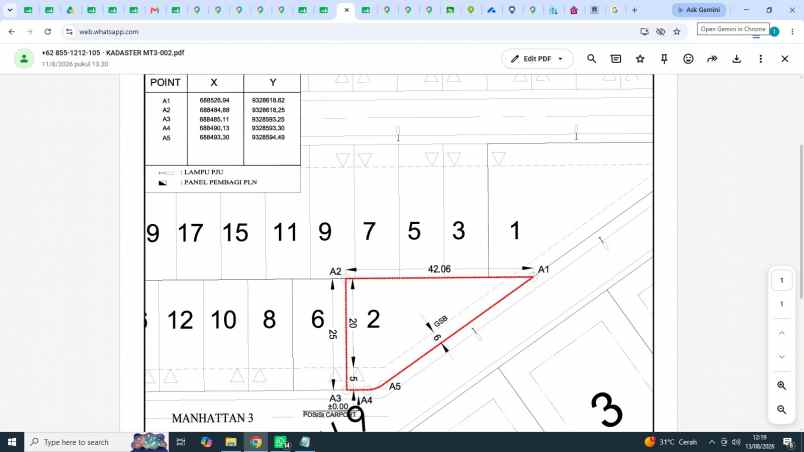Click lot number 12 on the plan
Viewport: 804px width, 452px height.
tap(180, 320)
